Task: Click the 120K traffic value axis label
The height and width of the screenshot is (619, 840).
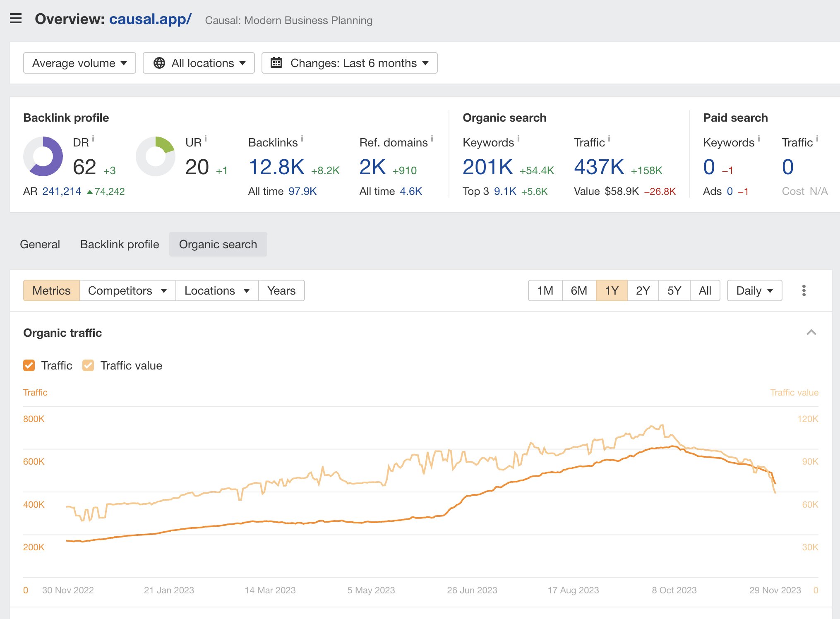Action: tap(808, 419)
